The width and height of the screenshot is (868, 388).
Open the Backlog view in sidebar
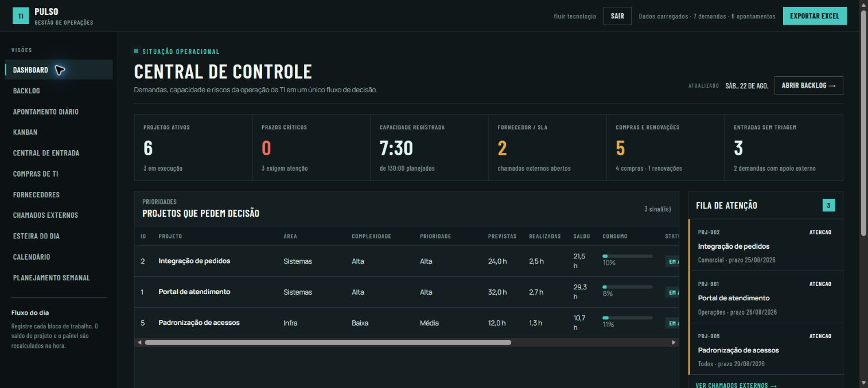pyautogui.click(x=59, y=91)
